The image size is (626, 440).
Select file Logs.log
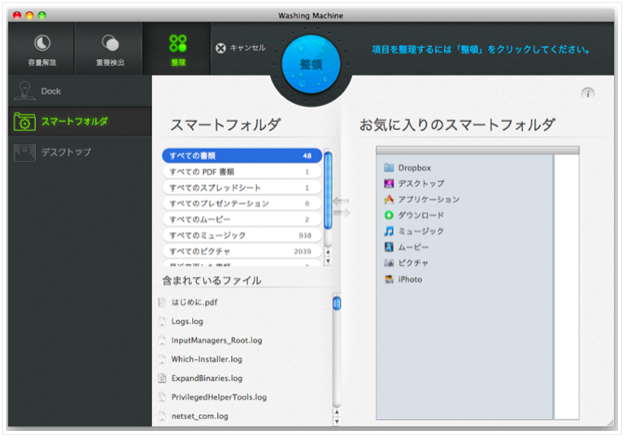point(187,321)
